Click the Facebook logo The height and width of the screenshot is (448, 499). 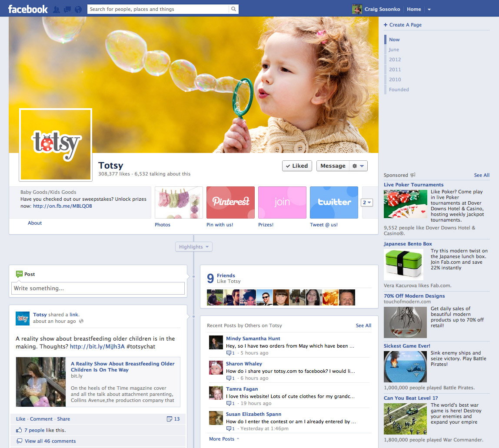[x=28, y=9]
